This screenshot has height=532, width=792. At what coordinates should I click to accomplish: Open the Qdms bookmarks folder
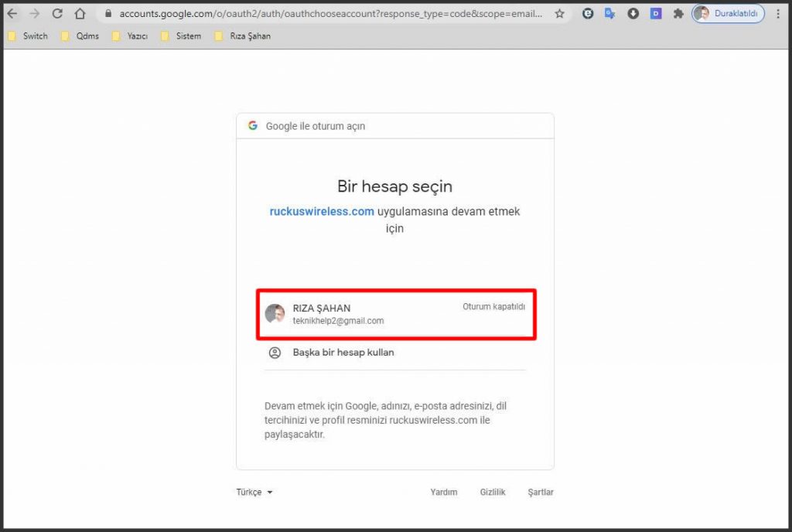pyautogui.click(x=80, y=36)
